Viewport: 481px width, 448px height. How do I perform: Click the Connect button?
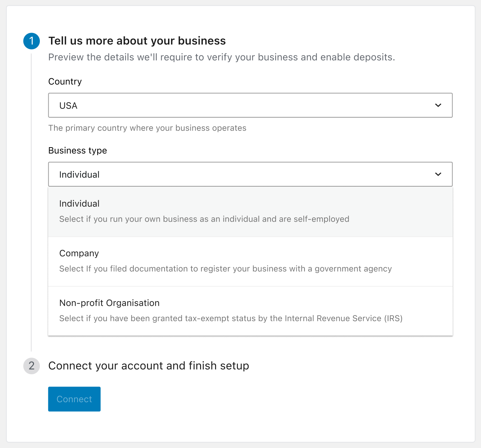pos(74,399)
